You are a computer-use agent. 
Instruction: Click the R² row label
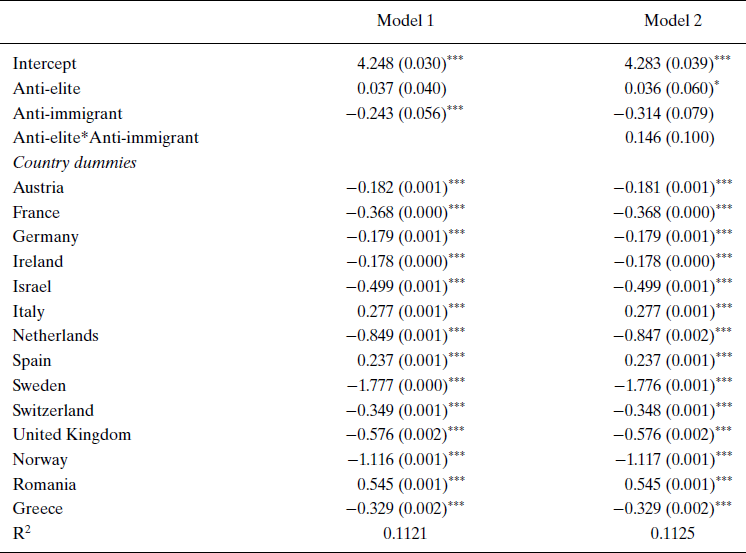tap(21, 533)
